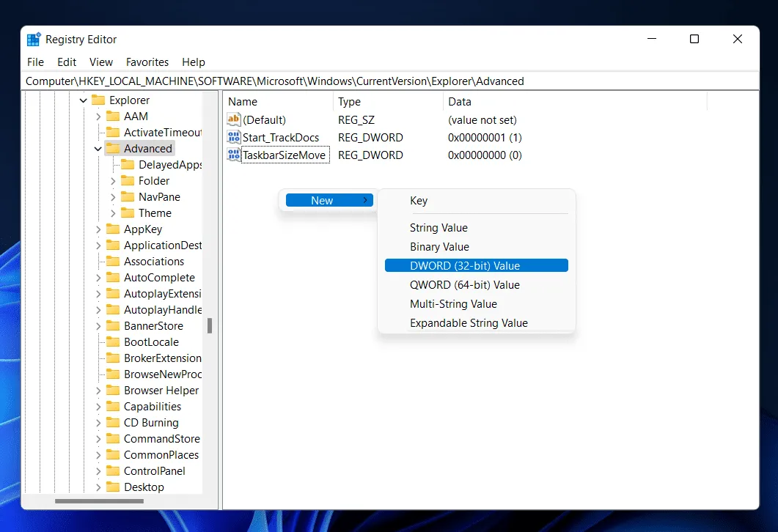
Task: Select the Start_TrackDocs value name
Action: pos(281,137)
